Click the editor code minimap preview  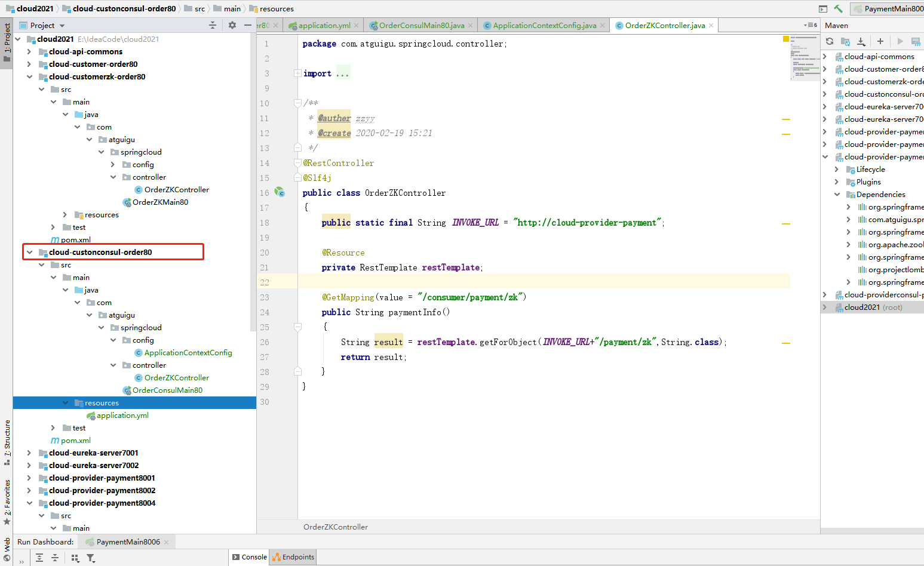point(805,58)
